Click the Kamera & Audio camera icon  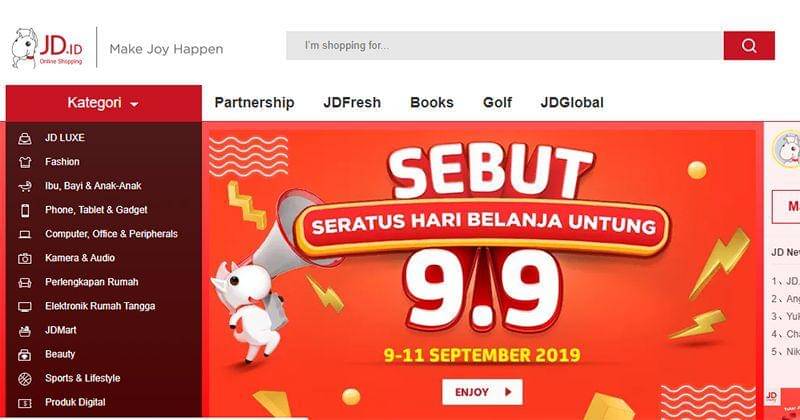coord(25,258)
